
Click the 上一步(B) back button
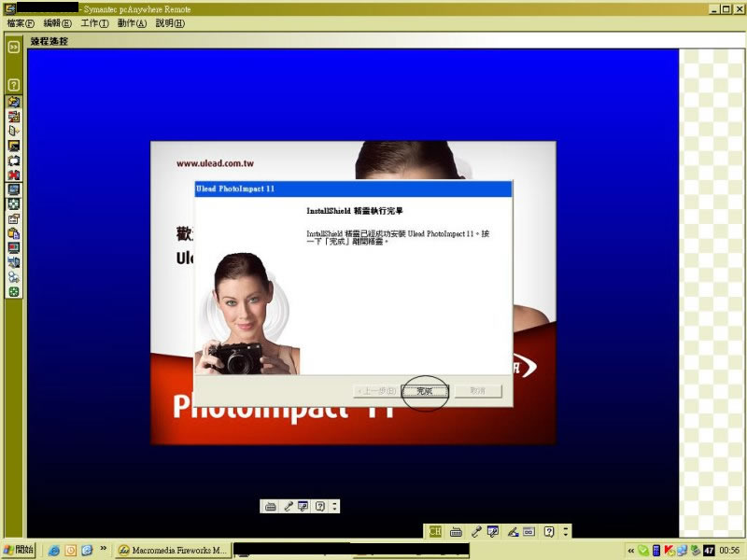coord(377,391)
